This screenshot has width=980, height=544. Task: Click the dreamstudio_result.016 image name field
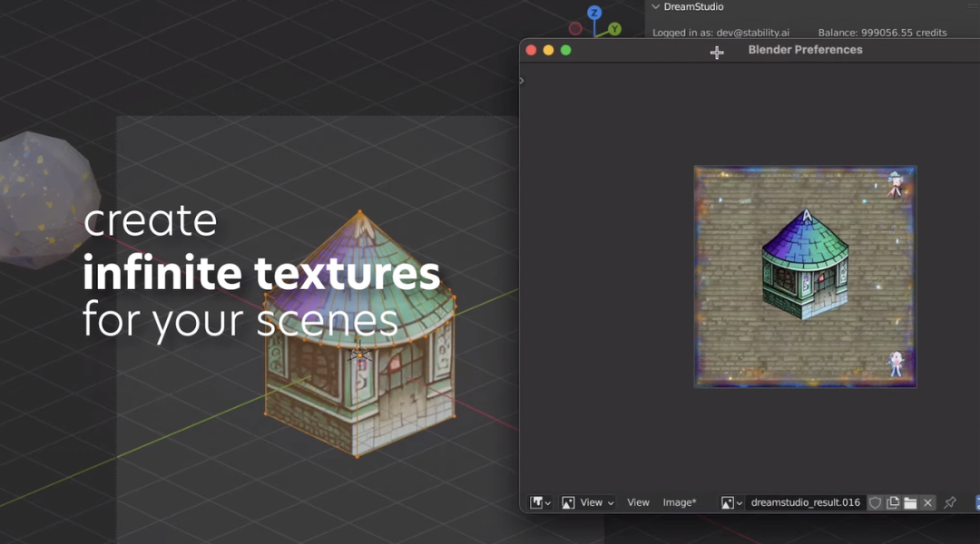(805, 502)
